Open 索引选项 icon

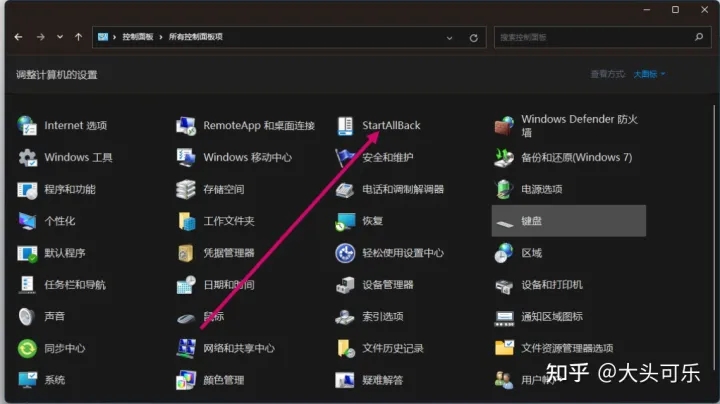tap(345, 316)
